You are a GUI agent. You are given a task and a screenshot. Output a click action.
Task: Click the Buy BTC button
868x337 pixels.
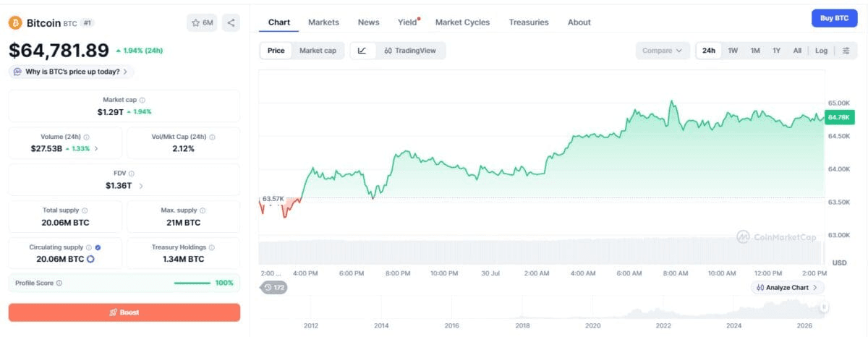834,18
